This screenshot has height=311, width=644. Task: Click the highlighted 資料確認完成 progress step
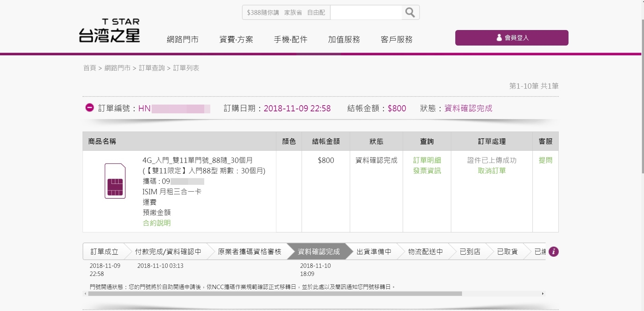click(319, 252)
